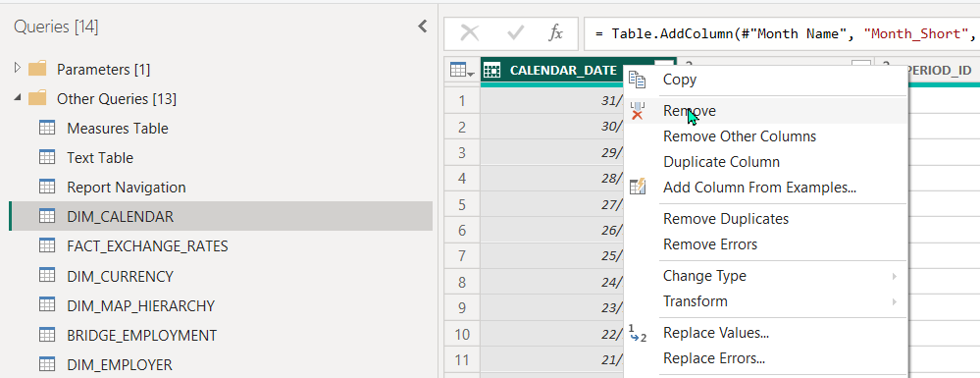This screenshot has width=980, height=378.
Task: Choose Replace Values...
Action: click(x=716, y=333)
